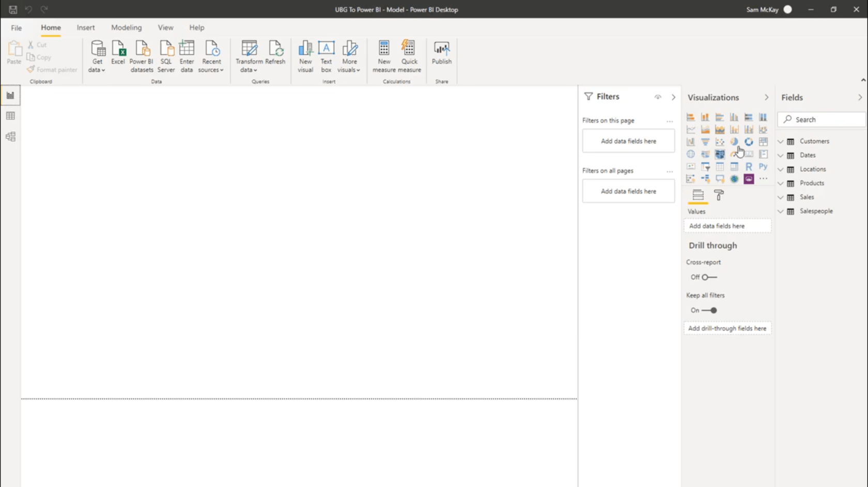Select the ArcGIS Maps visual

(x=734, y=179)
